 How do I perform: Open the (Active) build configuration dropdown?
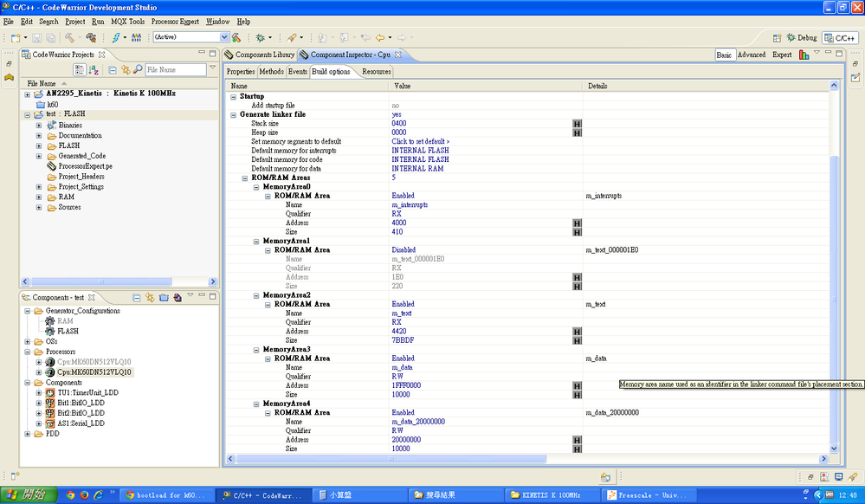tap(224, 37)
